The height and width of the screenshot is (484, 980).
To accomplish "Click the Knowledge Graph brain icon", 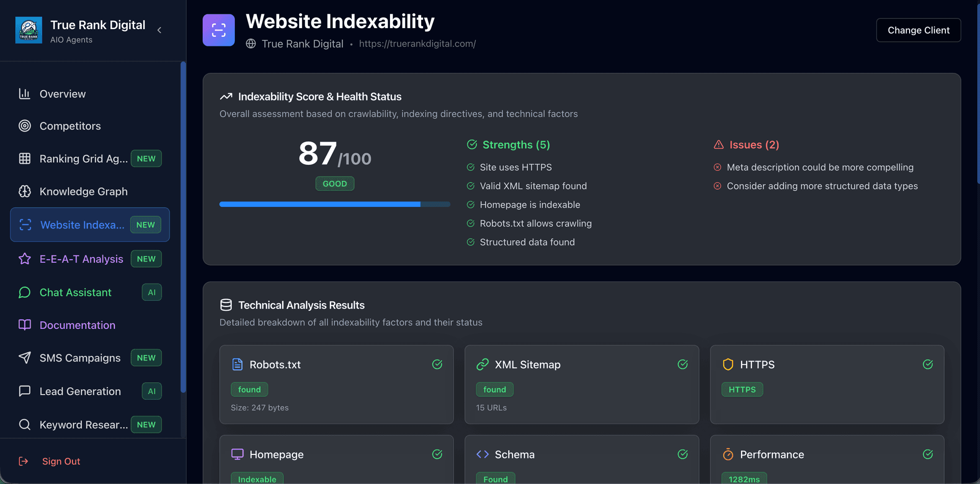I will 24,191.
